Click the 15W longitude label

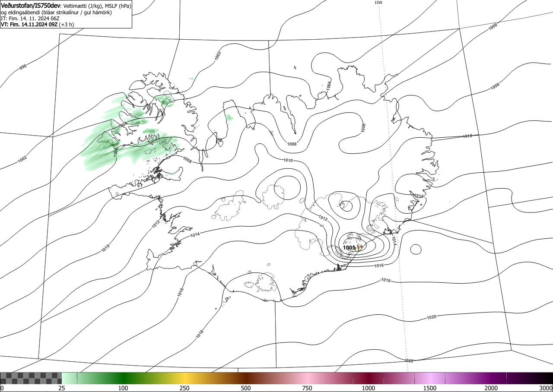(x=378, y=2)
